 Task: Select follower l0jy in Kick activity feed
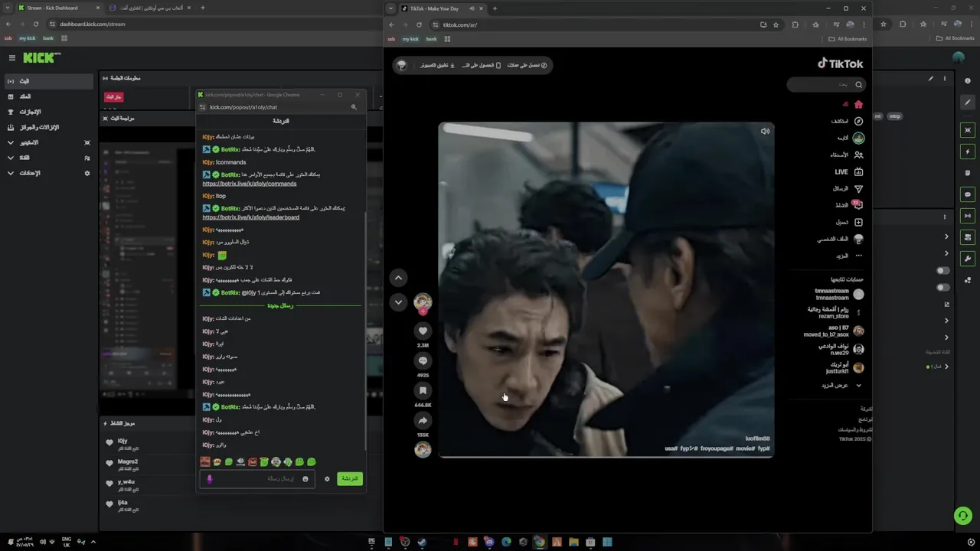pyautogui.click(x=122, y=442)
